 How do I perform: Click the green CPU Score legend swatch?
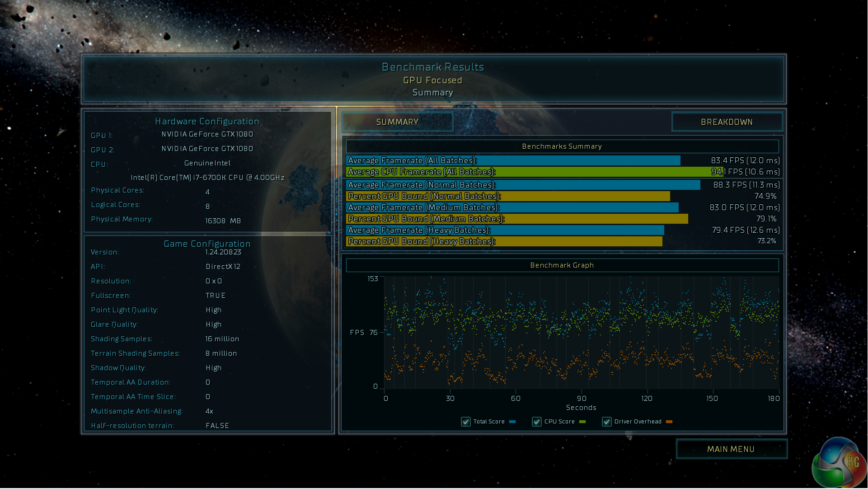(x=582, y=422)
